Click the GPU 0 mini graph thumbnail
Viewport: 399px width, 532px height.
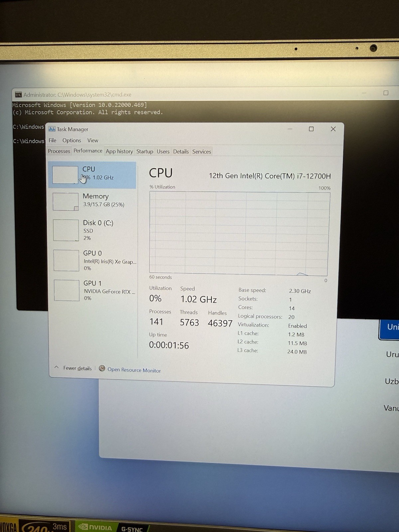(66, 260)
